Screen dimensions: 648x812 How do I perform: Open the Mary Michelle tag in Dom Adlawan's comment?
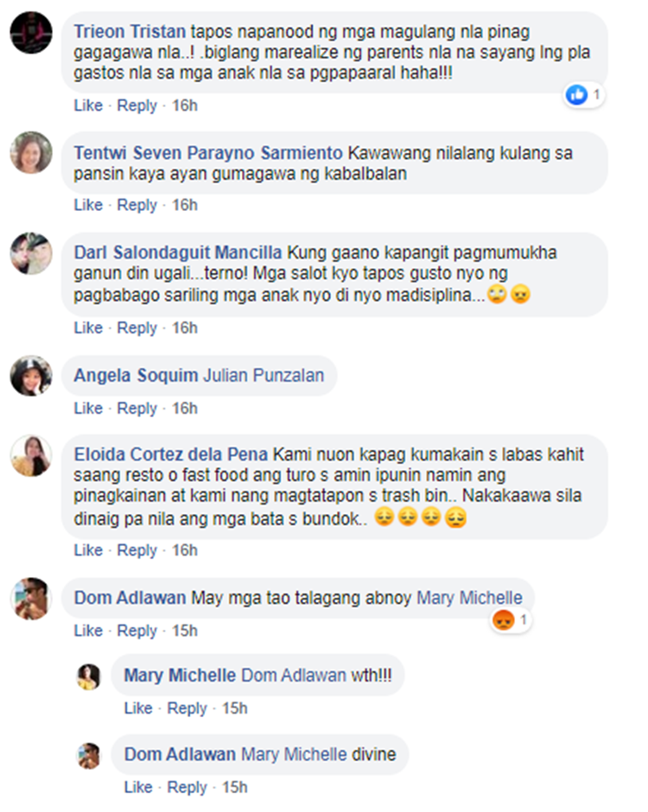click(469, 598)
